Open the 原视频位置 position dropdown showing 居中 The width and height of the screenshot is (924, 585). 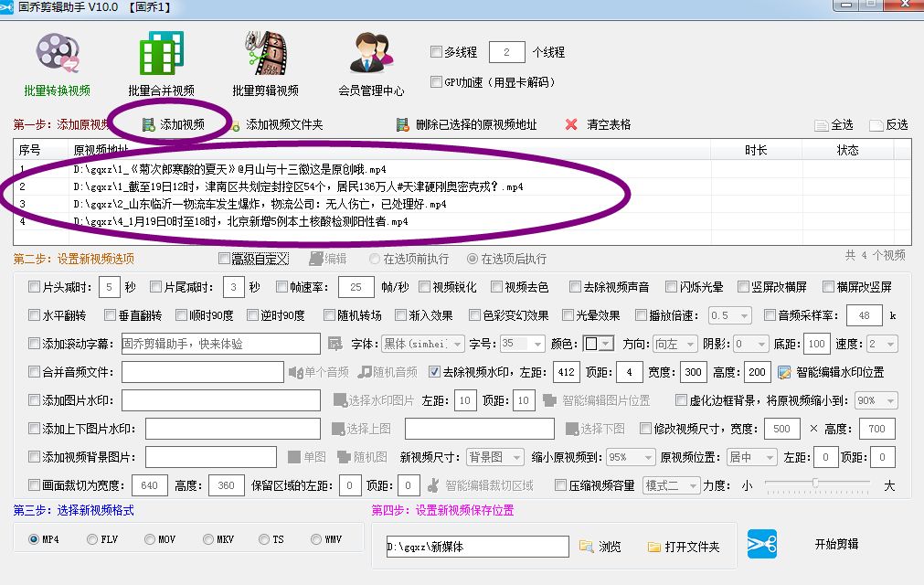(751, 455)
